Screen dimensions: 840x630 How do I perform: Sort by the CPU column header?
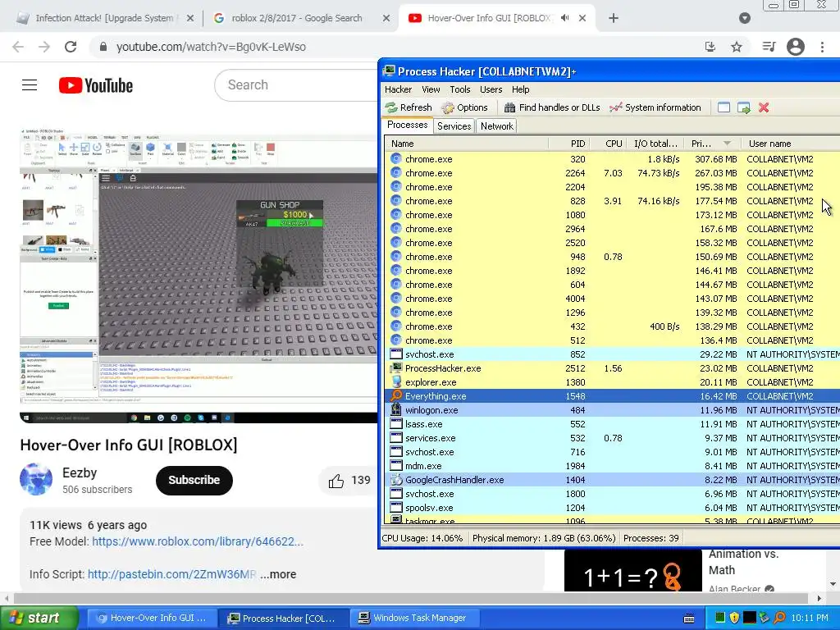[609, 144]
